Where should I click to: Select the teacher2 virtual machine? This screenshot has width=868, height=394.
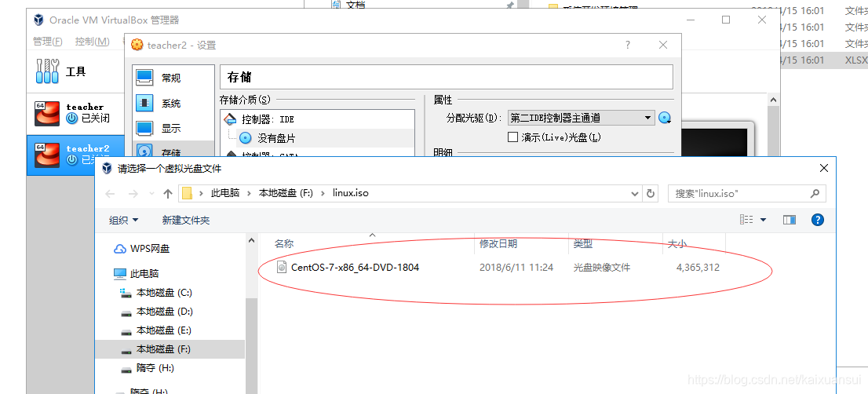(76, 155)
